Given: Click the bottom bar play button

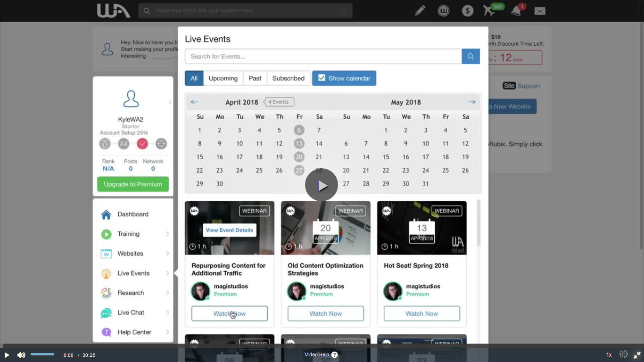Looking at the screenshot, I should 7,355.
